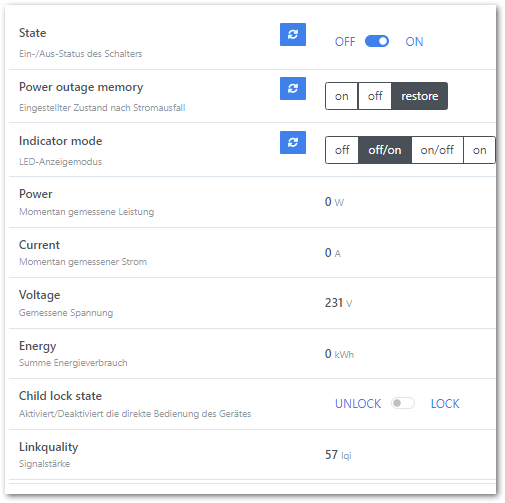Image resolution: width=505 pixels, height=503 pixels.
Task: Refresh the Indicator mode value
Action: (x=293, y=142)
